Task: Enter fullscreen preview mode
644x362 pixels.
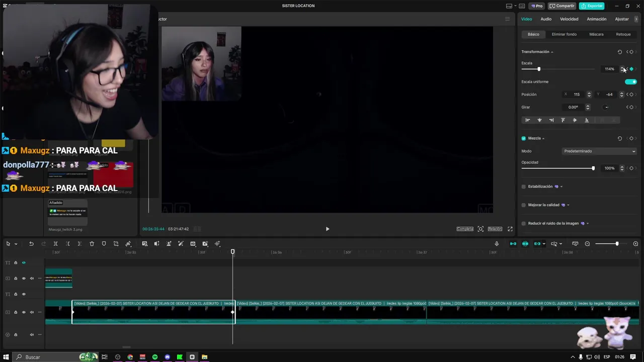Action: point(510,229)
